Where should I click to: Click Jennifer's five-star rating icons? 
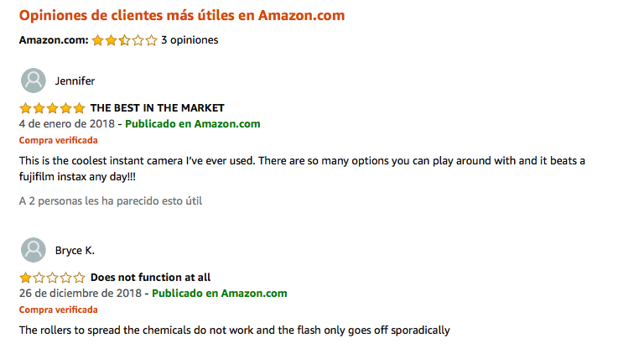(x=52, y=108)
